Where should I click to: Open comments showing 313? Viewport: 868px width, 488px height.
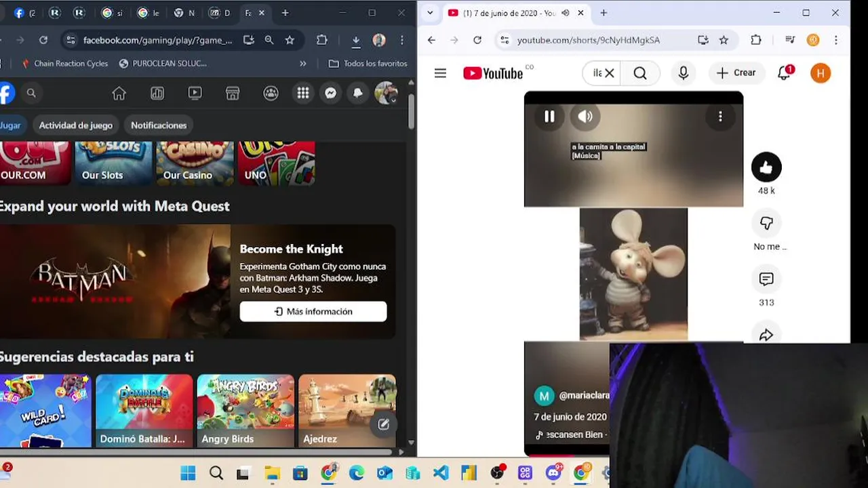coord(766,279)
